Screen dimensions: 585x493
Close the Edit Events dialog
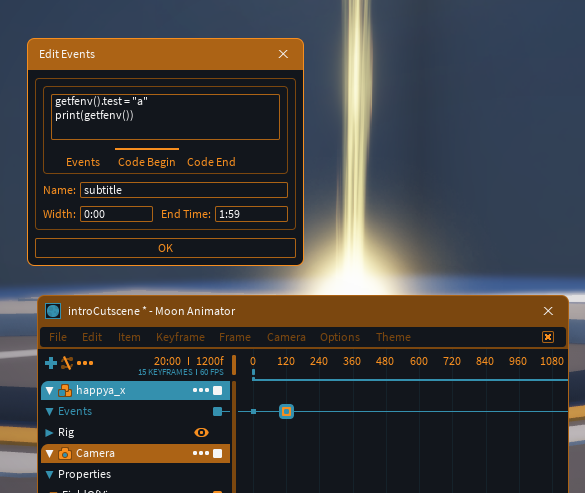(283, 54)
